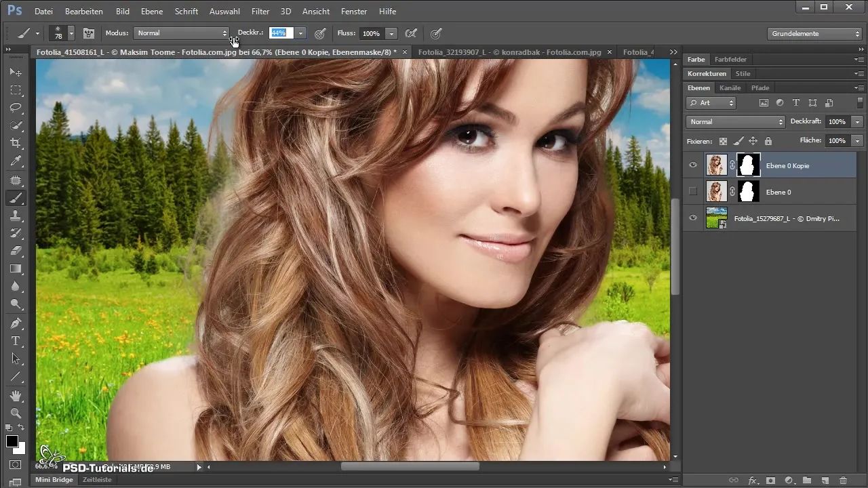
Task: Select Ebene 0 Kopie layer mask thumbnail
Action: point(749,165)
